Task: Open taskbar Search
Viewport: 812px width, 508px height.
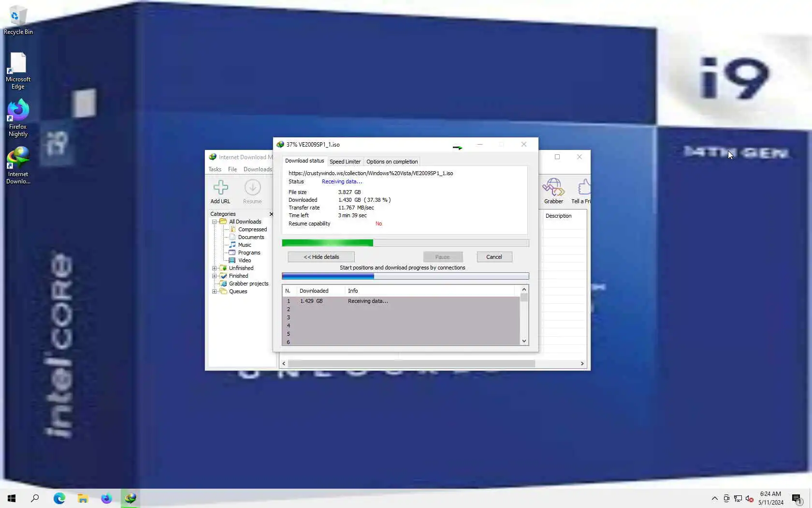Action: pyautogui.click(x=35, y=498)
